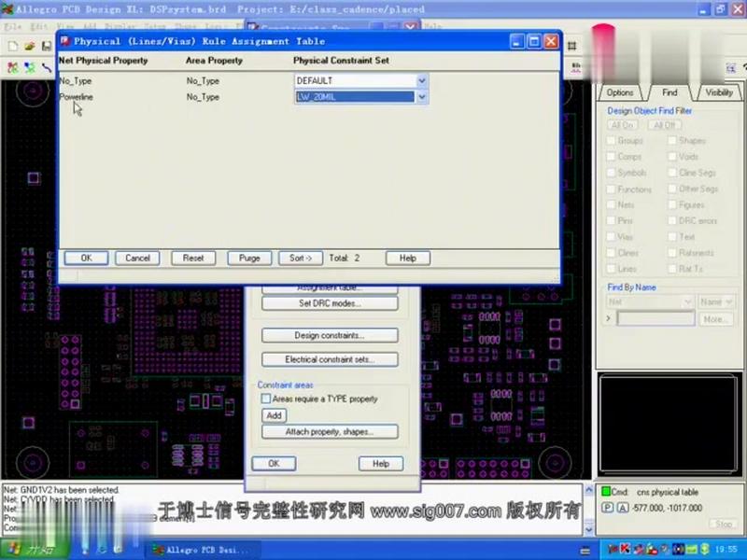Click the green Cmd status indicator
Image resolution: width=747 pixels, height=560 pixels.
tap(607, 492)
